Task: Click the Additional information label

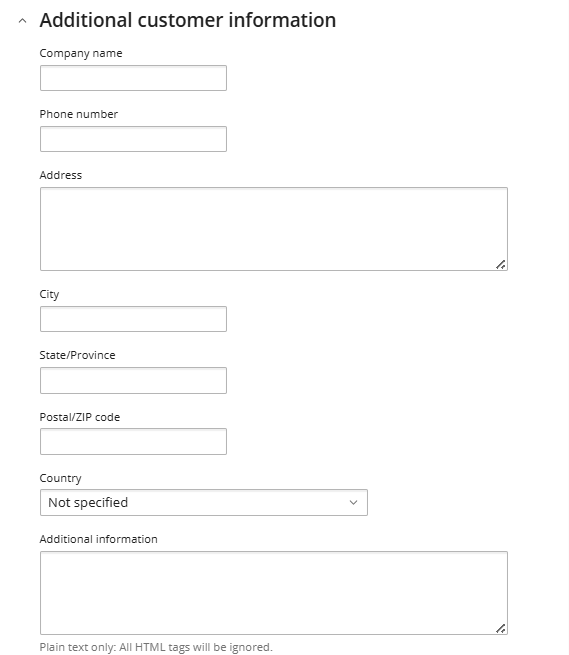Action: pos(99,539)
